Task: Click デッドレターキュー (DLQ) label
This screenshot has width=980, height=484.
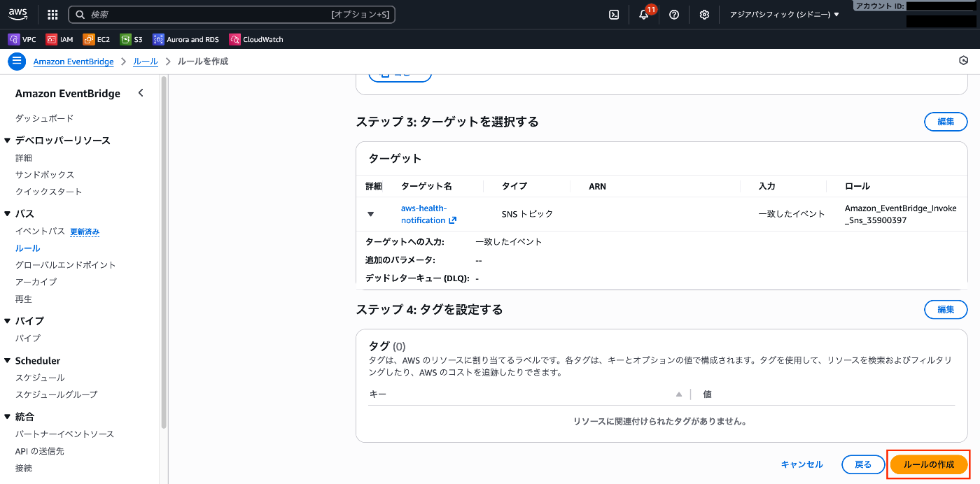Action: coord(417,278)
